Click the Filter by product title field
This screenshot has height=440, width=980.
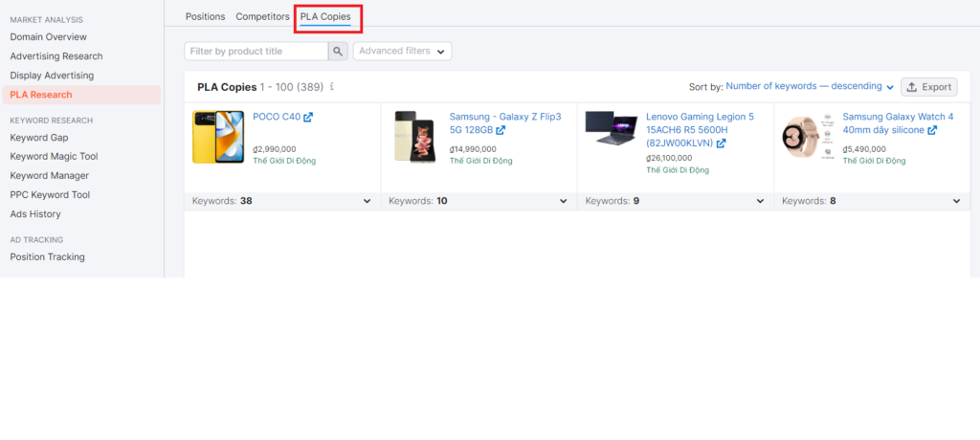click(x=256, y=52)
